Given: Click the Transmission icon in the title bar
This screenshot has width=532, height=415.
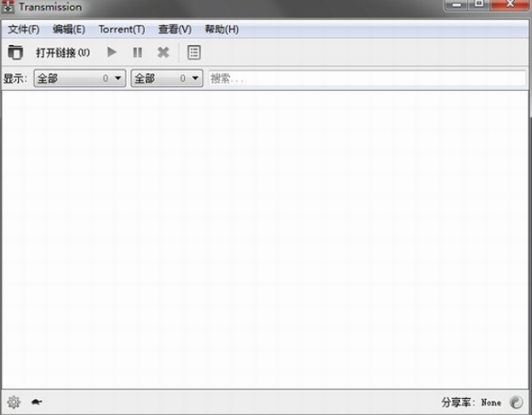Looking at the screenshot, I should pos(9,7).
